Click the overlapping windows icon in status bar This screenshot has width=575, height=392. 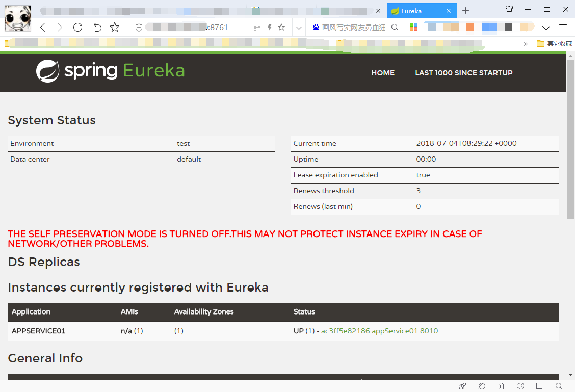pos(539,386)
